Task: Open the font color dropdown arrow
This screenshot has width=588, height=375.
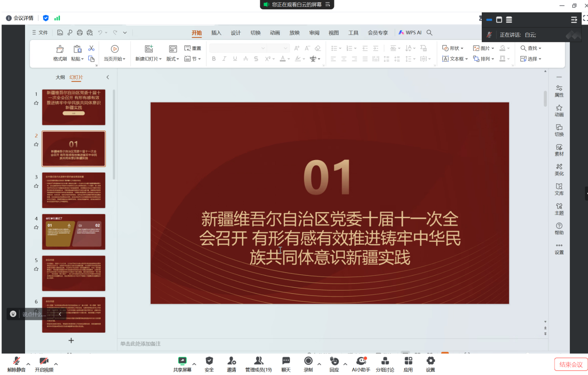Action: pyautogui.click(x=289, y=59)
